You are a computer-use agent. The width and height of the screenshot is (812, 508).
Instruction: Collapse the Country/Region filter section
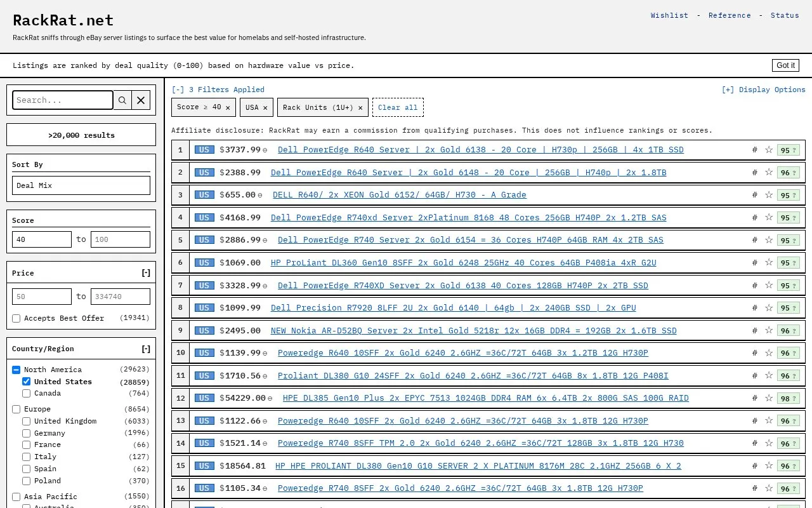[146, 349]
